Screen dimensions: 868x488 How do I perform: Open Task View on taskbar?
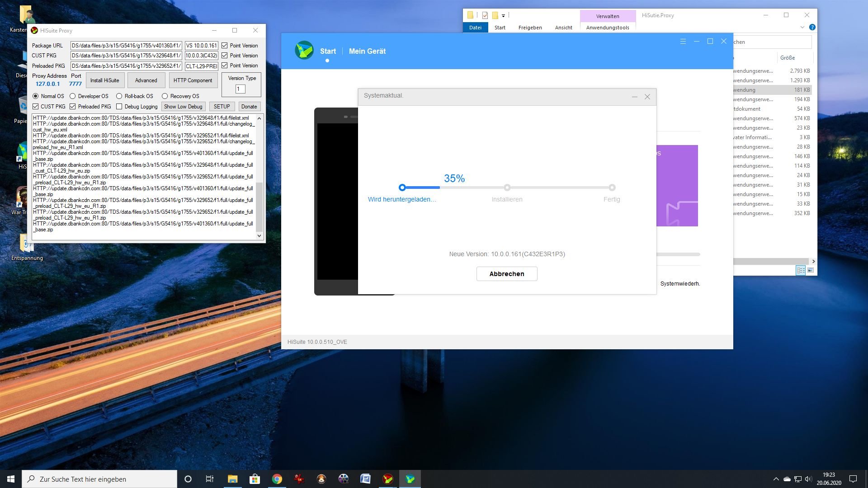[210, 479]
